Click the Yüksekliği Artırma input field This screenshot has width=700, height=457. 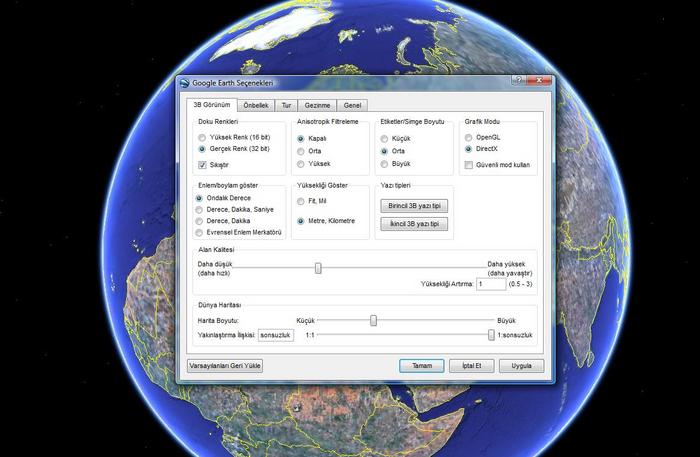(490, 284)
